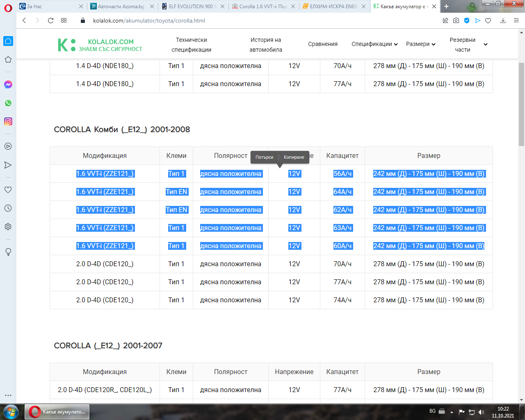Expand the Размери dropdown menu
Screen dimensions: 525x420
420,44
